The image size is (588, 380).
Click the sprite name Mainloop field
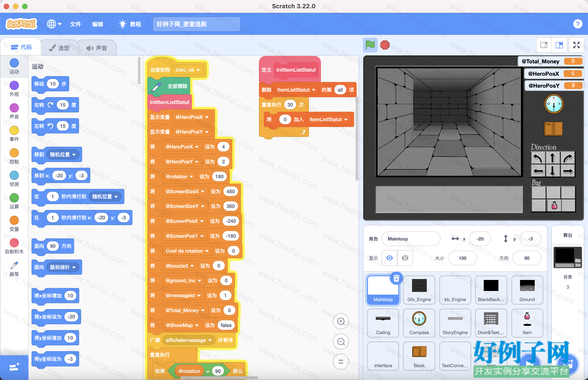pyautogui.click(x=411, y=239)
